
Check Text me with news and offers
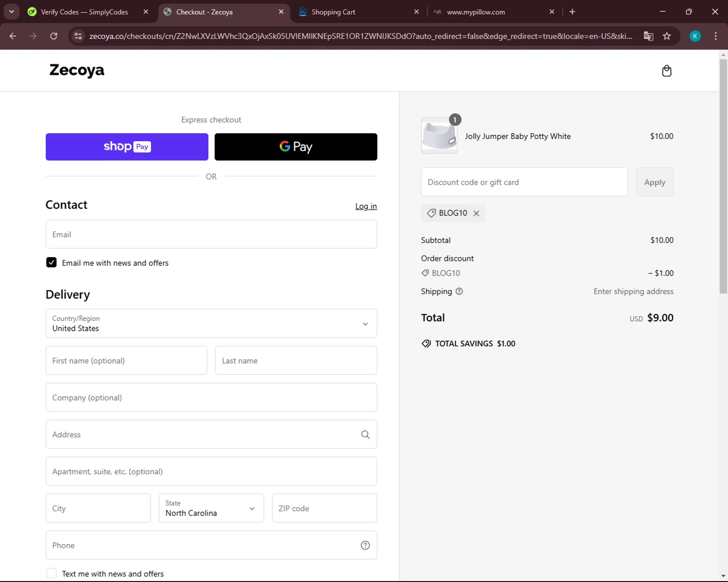coord(51,573)
